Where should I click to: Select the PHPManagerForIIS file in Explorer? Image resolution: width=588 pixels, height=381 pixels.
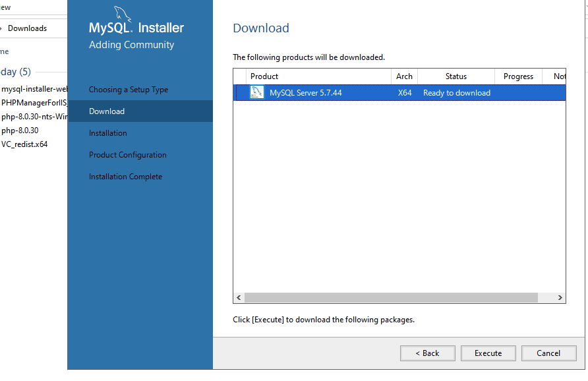tap(34, 103)
